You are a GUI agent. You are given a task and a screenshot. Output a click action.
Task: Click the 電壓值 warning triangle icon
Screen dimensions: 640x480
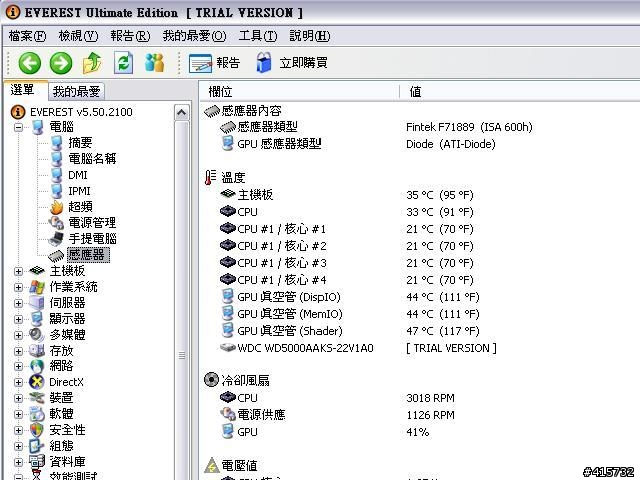(x=211, y=465)
